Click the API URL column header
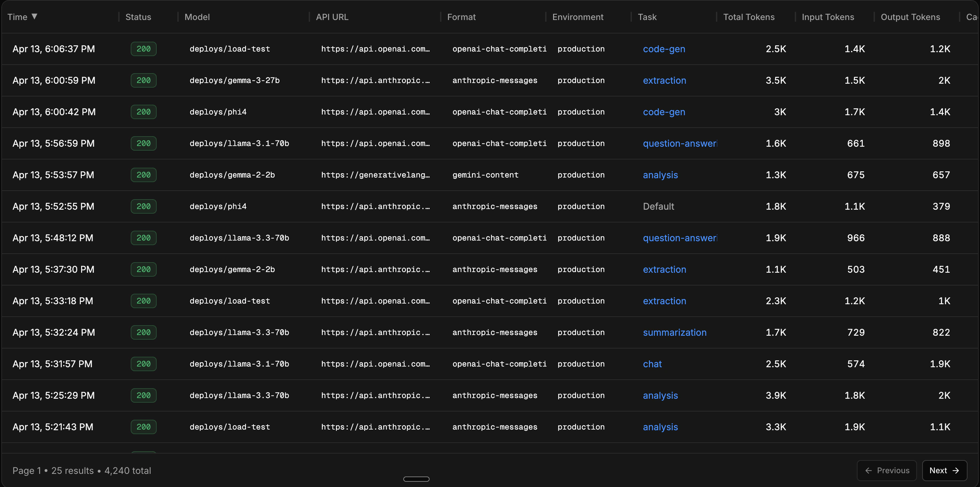The width and height of the screenshot is (980, 487). click(332, 17)
